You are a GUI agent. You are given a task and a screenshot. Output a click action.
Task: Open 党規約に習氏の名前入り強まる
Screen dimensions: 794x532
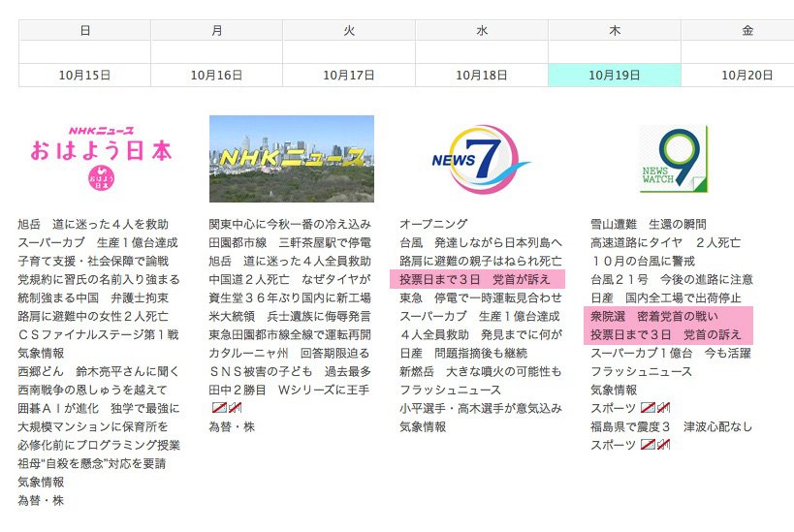[99, 279]
